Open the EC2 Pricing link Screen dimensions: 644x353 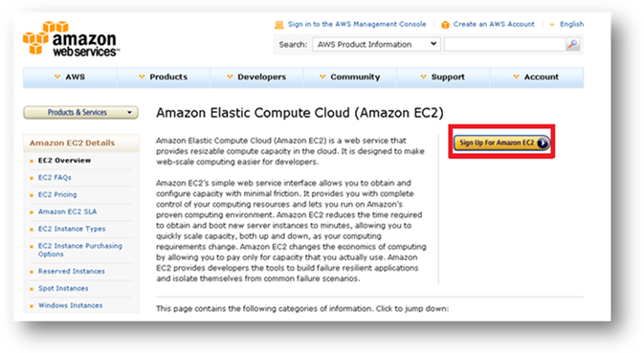click(57, 194)
